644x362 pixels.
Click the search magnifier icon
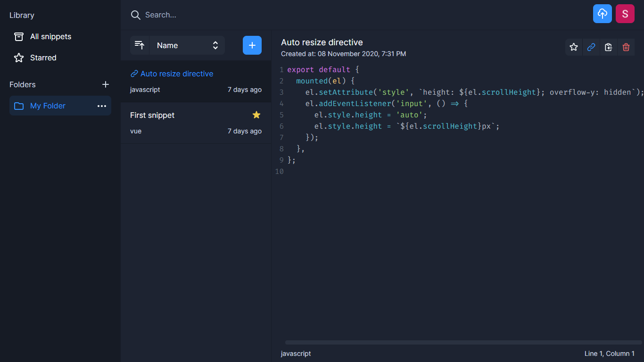click(x=136, y=15)
